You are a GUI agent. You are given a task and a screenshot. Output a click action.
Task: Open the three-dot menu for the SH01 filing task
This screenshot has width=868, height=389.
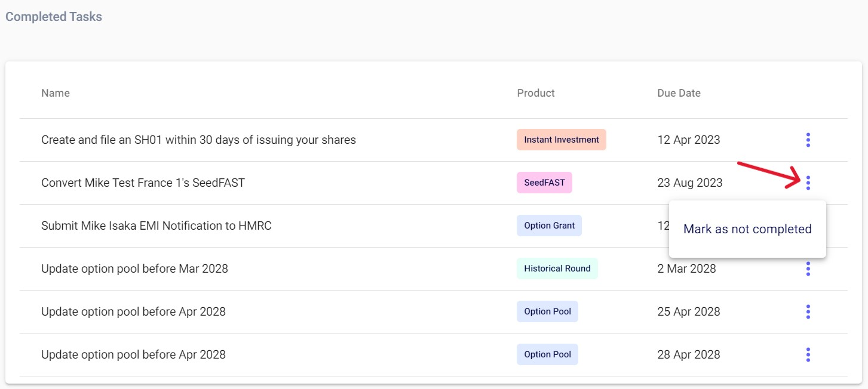(x=808, y=140)
